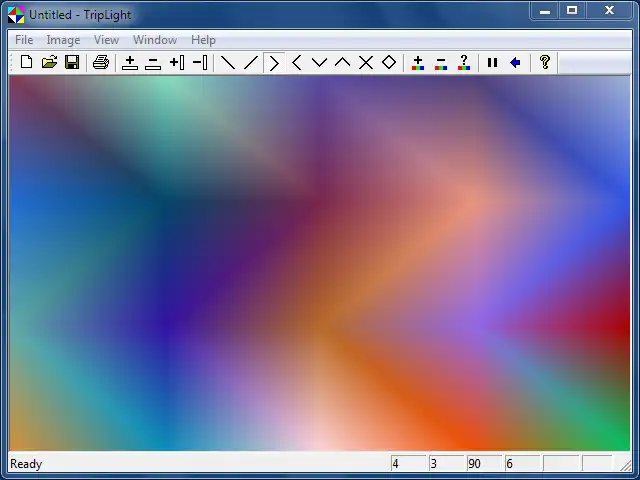The width and height of the screenshot is (640, 480).
Task: Open a file with the folder icon
Action: click(49, 62)
